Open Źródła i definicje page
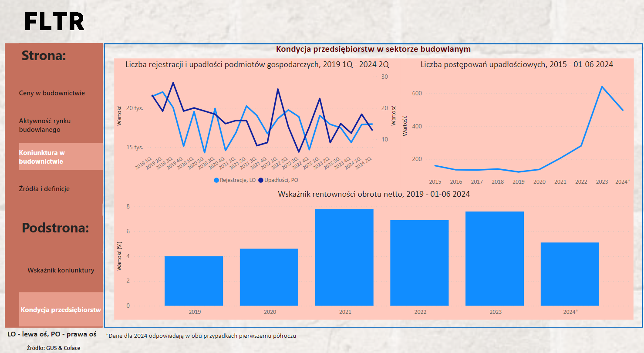This screenshot has height=353, width=644. (44, 189)
